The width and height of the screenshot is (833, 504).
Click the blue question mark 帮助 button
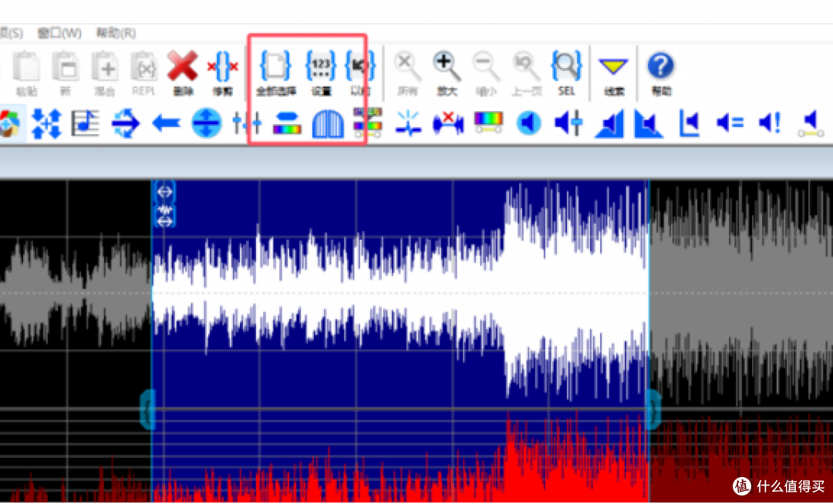click(661, 74)
